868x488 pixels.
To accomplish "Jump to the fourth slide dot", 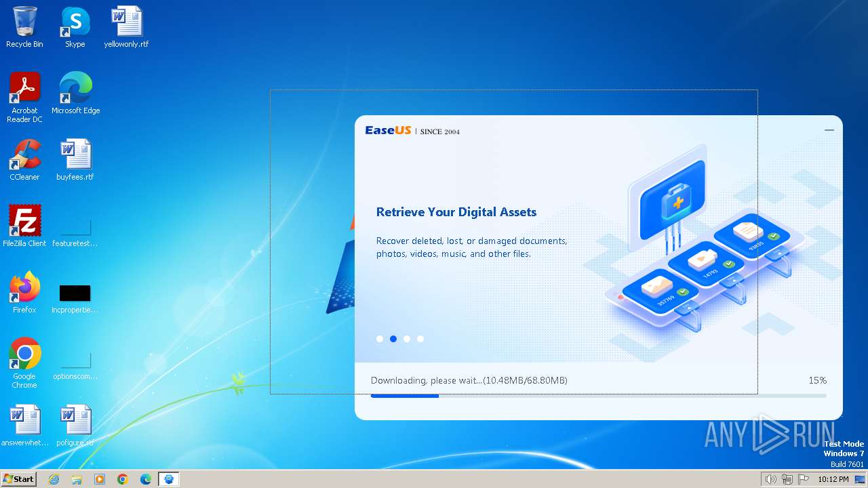I will point(420,339).
